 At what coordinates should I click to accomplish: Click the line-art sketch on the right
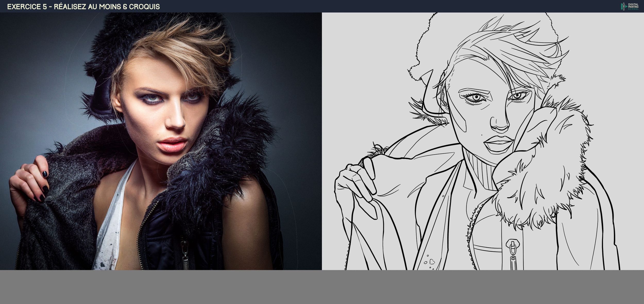[x=483, y=141]
